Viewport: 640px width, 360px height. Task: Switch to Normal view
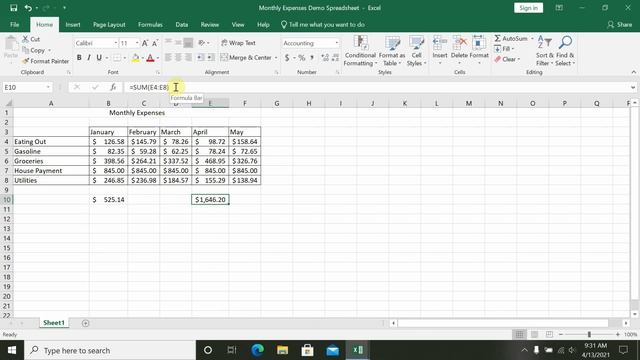(x=519, y=334)
